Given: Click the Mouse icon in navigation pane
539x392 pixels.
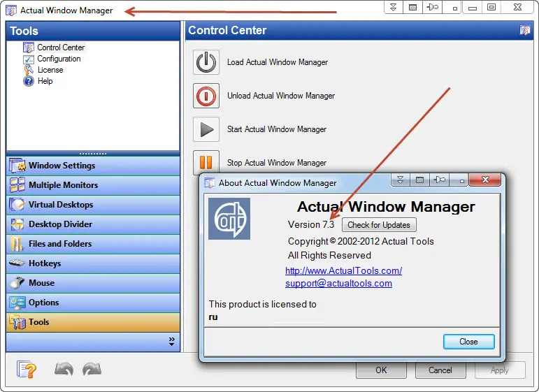Looking at the screenshot, I should click(x=17, y=283).
